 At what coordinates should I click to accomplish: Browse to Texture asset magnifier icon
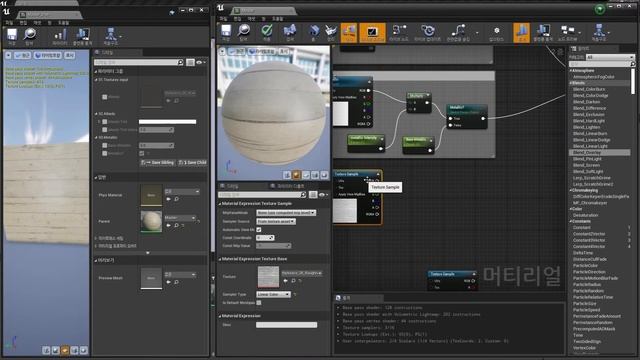pos(293,280)
